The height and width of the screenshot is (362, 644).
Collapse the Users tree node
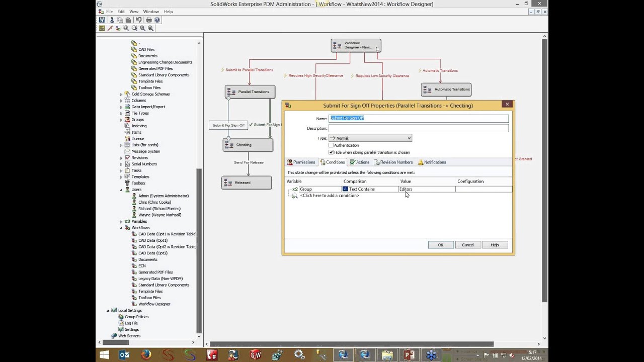(121, 190)
